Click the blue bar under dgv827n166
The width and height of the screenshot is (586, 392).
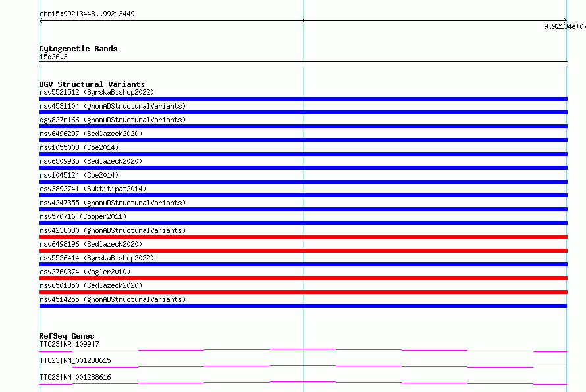pyautogui.click(x=303, y=126)
